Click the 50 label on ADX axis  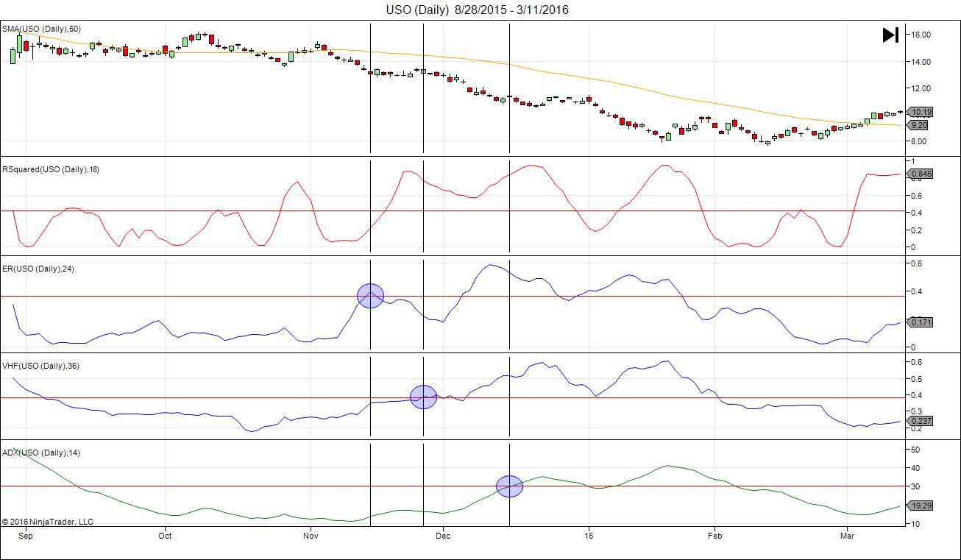[x=916, y=449]
